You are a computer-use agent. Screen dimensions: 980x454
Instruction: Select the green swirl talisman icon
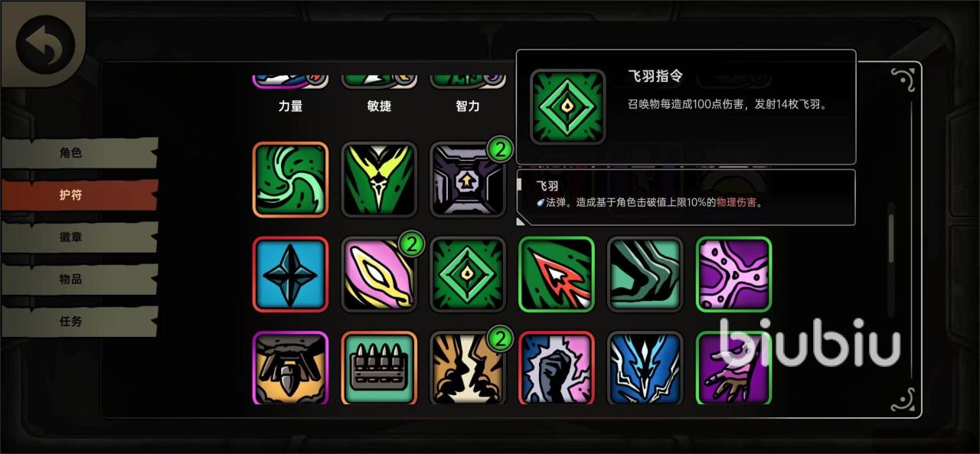click(290, 179)
